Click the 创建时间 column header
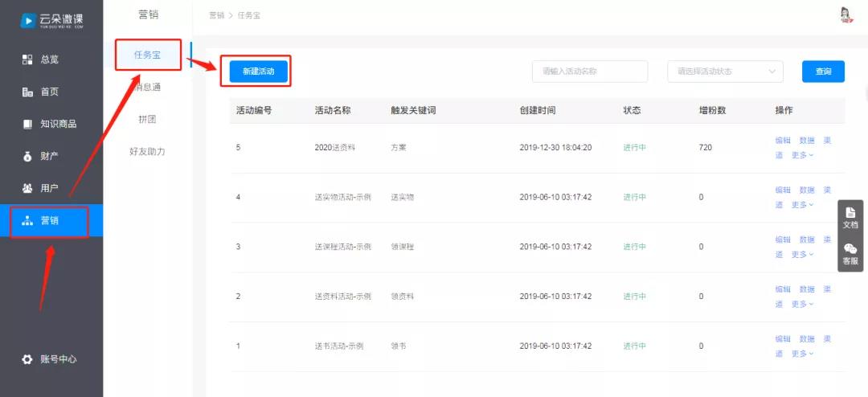Screen dimensions: 868x397 click(x=538, y=110)
